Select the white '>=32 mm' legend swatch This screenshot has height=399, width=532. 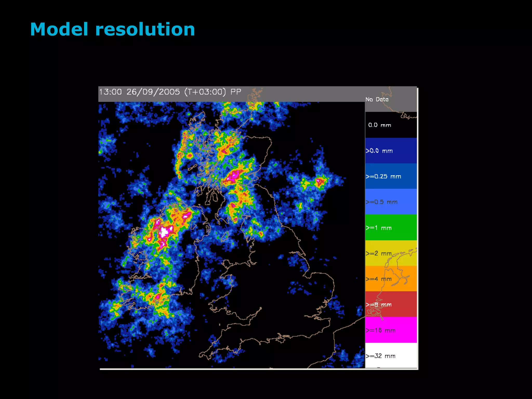pos(391,355)
